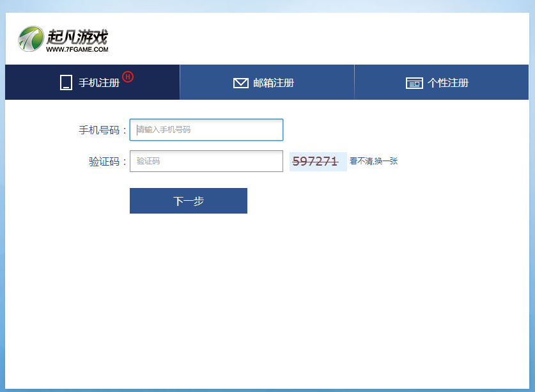Switch to the 邮箱注册 tab

coord(267,82)
